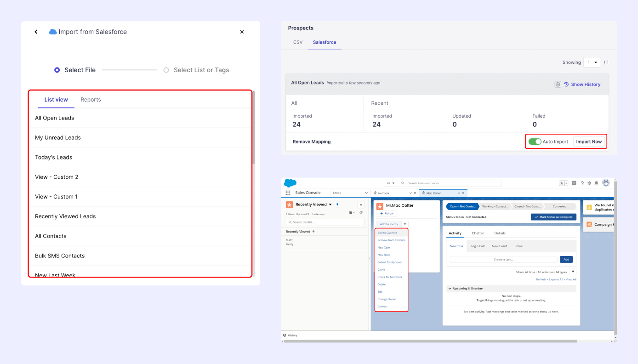Pin the Recently Viewed list view
Image resolution: width=638 pixels, height=364 pixels.
(x=337, y=204)
